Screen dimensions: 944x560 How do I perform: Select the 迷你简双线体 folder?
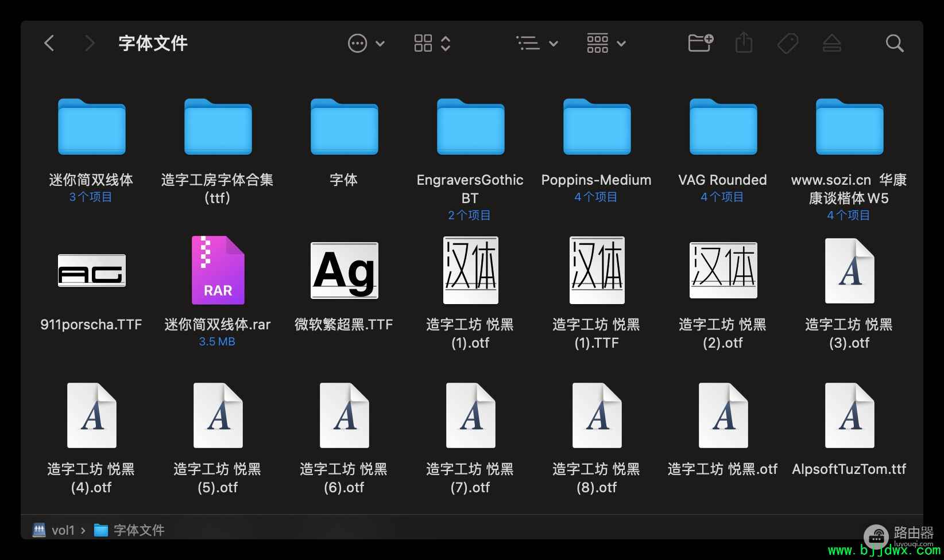pyautogui.click(x=92, y=126)
